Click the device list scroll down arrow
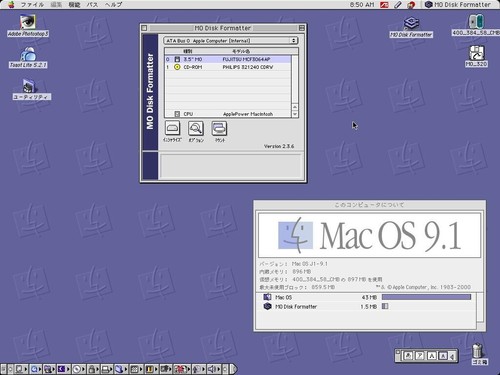 (295, 114)
